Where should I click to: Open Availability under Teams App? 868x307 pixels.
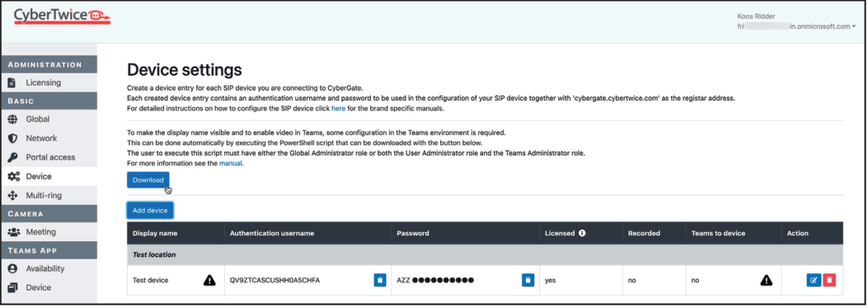point(45,269)
